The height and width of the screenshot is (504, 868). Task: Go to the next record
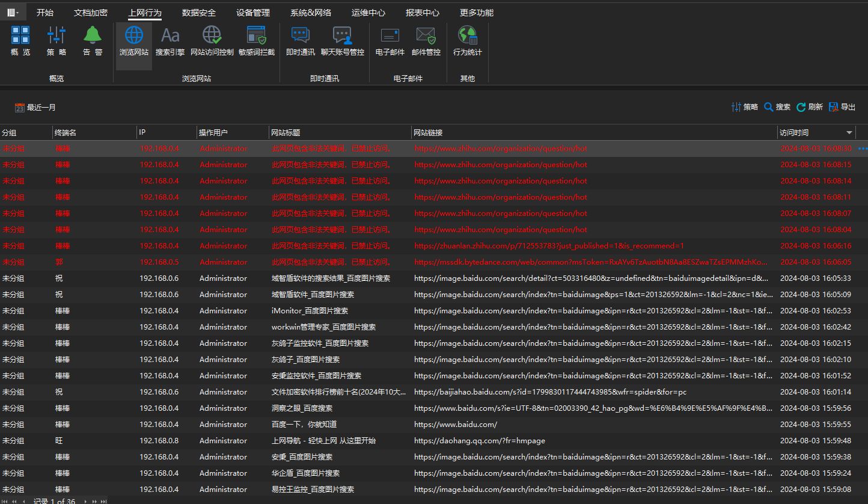(85, 500)
